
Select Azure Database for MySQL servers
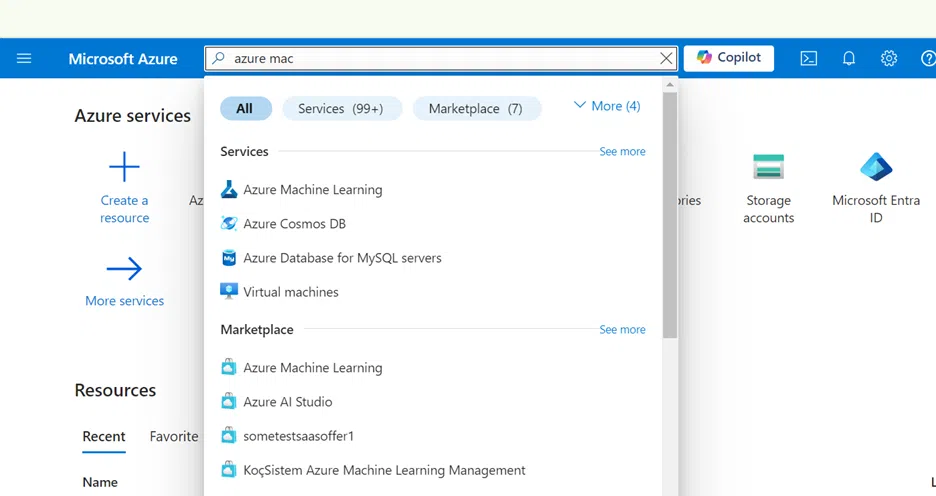pyautogui.click(x=342, y=258)
